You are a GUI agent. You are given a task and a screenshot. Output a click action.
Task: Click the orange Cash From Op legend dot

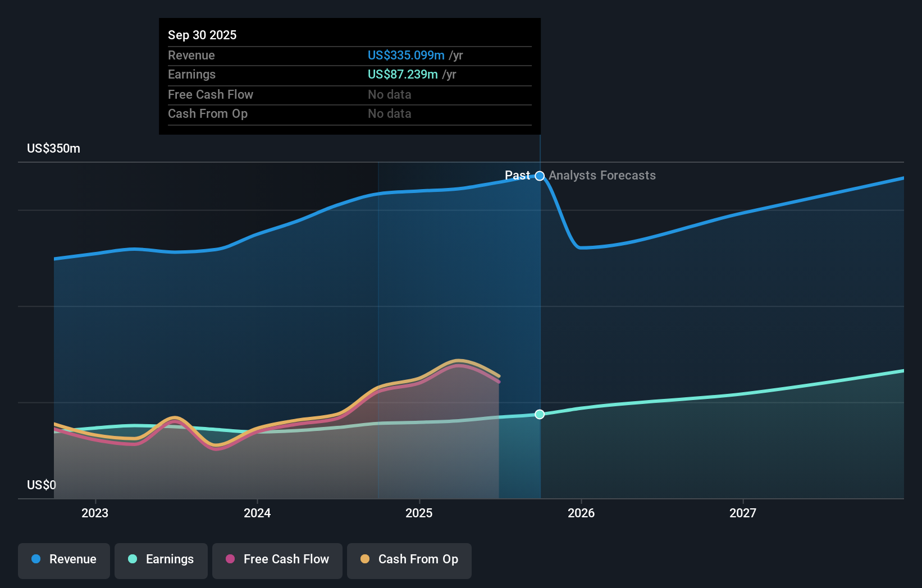click(x=366, y=559)
